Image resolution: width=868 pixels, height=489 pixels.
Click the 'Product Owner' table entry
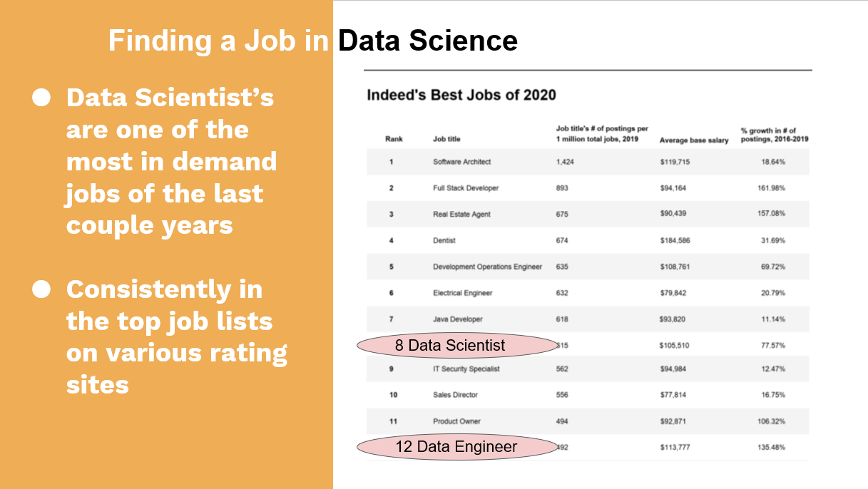tap(455, 421)
